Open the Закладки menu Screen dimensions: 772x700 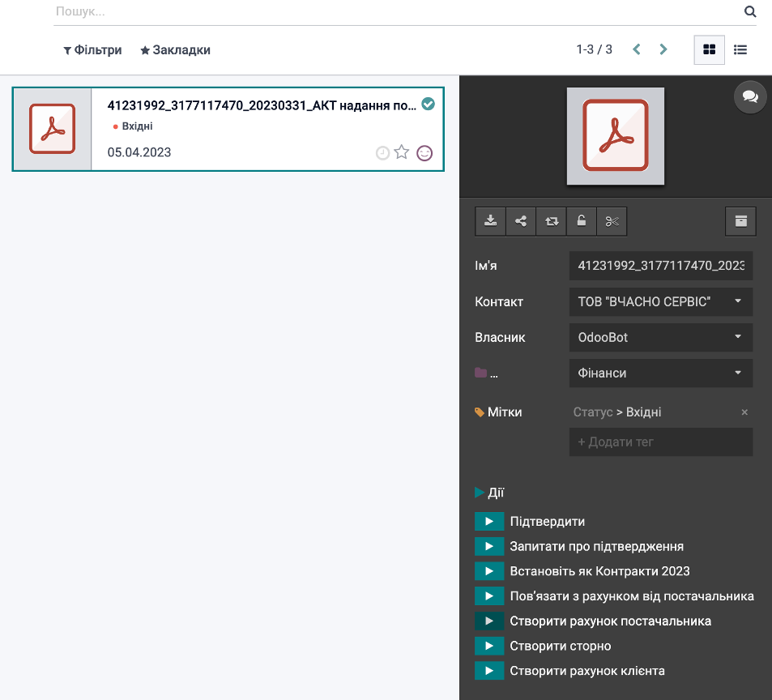(x=175, y=50)
